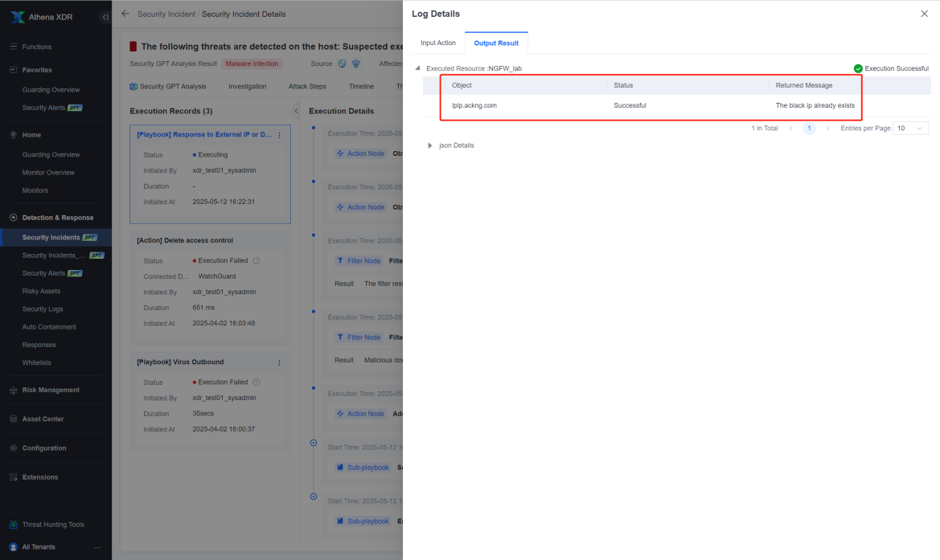Click page number 1 in pagination
This screenshot has height=560, width=940.
tap(809, 129)
